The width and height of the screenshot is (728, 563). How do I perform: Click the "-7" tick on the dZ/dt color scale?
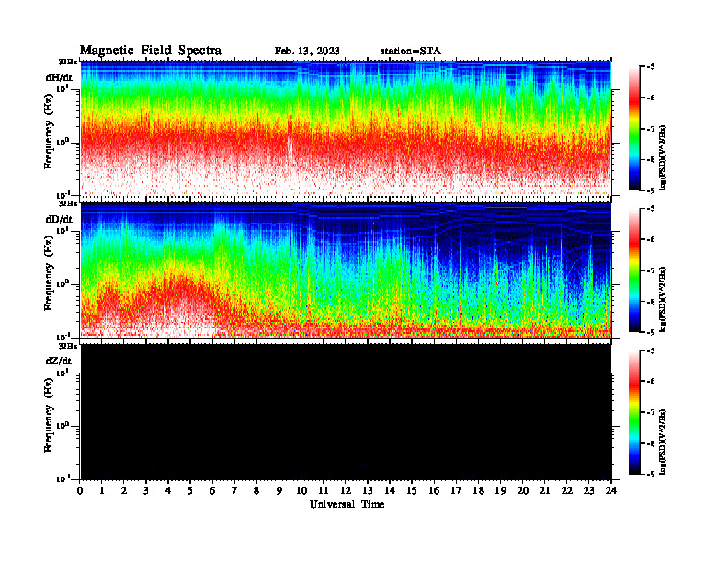pos(650,412)
